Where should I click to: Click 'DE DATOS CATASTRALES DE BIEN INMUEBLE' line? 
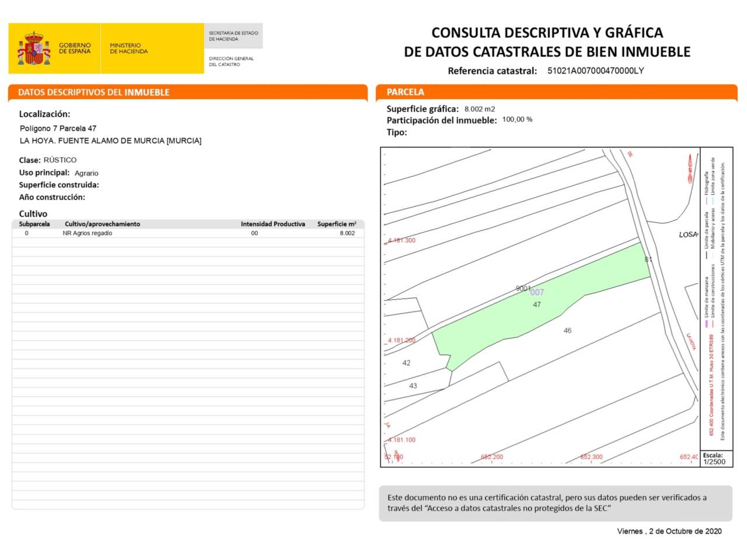click(547, 52)
